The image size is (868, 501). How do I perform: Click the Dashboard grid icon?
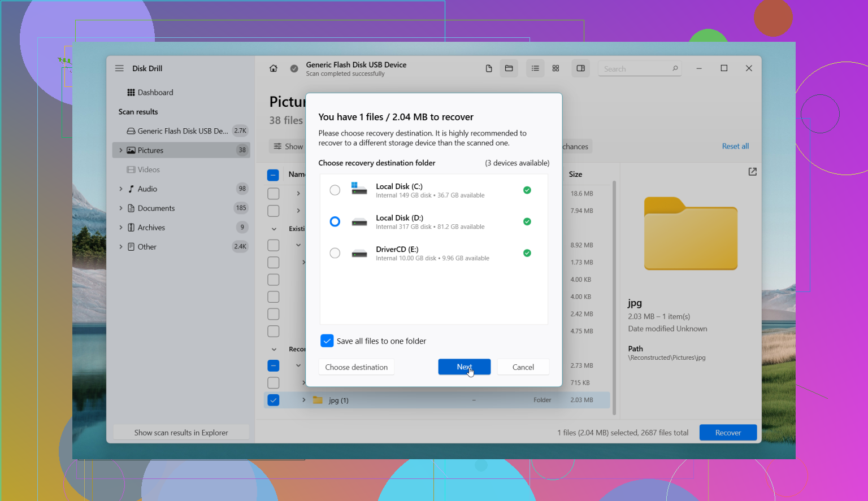(131, 93)
